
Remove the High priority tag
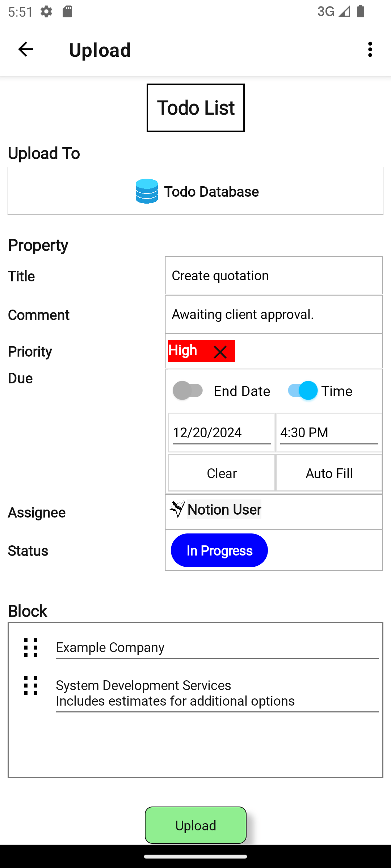pos(220,352)
